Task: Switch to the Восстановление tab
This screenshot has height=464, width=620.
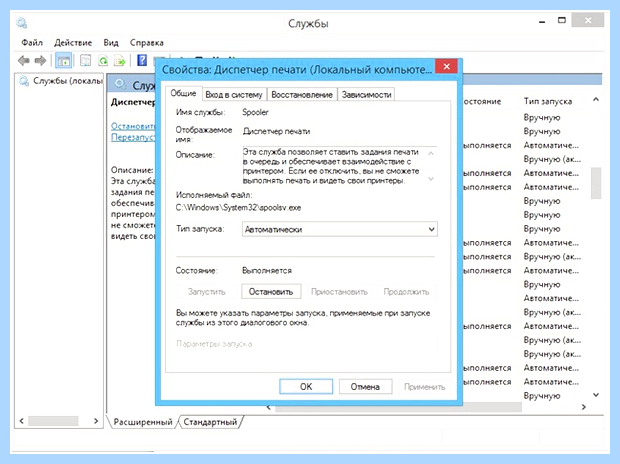Action: pos(302,95)
